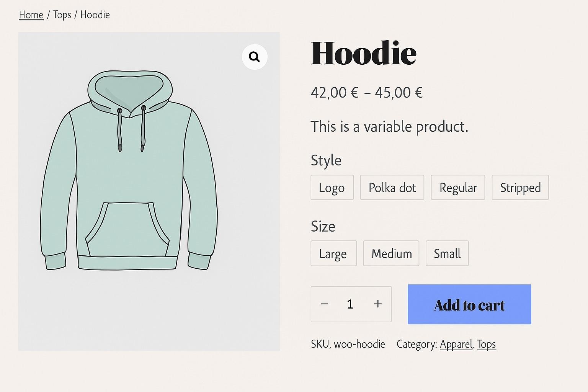This screenshot has width=588, height=392.
Task: Select the Logo style option
Action: pyautogui.click(x=332, y=187)
